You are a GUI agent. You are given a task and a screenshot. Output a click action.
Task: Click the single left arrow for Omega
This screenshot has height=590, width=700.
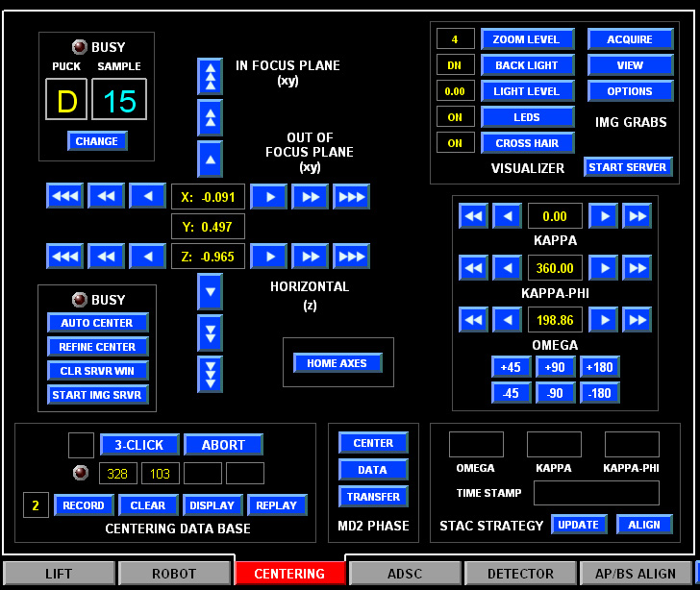[x=507, y=320]
